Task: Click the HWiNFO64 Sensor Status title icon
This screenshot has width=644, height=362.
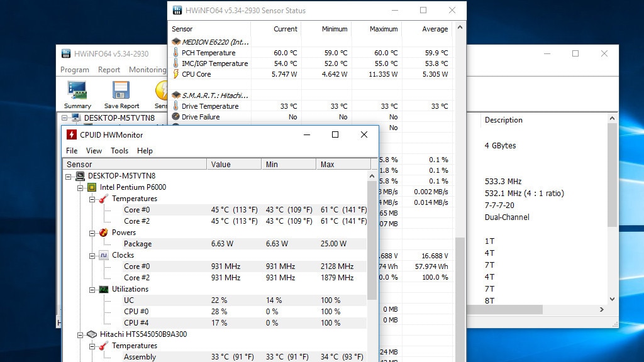Action: 177,10
